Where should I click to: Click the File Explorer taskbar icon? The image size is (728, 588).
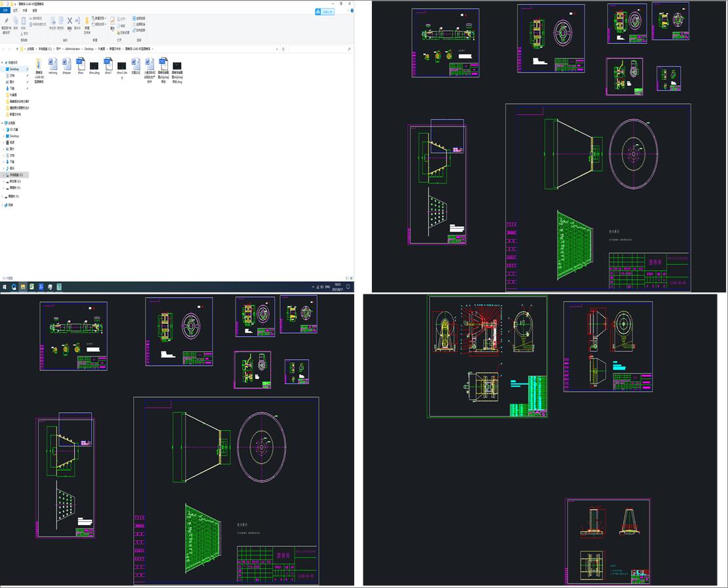22,287
